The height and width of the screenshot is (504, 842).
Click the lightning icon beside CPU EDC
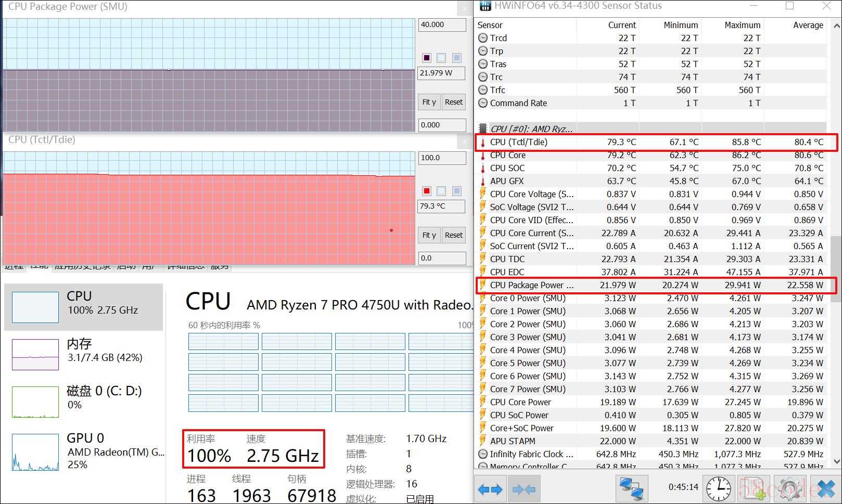[x=483, y=272]
